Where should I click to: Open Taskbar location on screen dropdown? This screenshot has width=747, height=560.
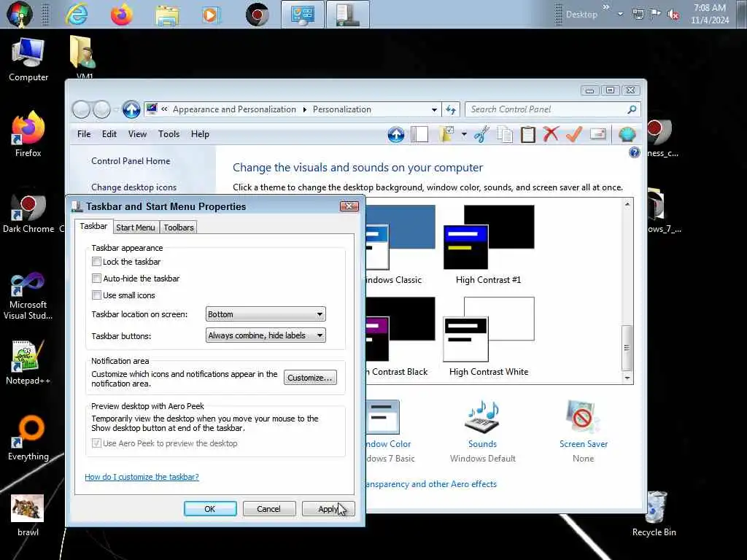coord(266,314)
